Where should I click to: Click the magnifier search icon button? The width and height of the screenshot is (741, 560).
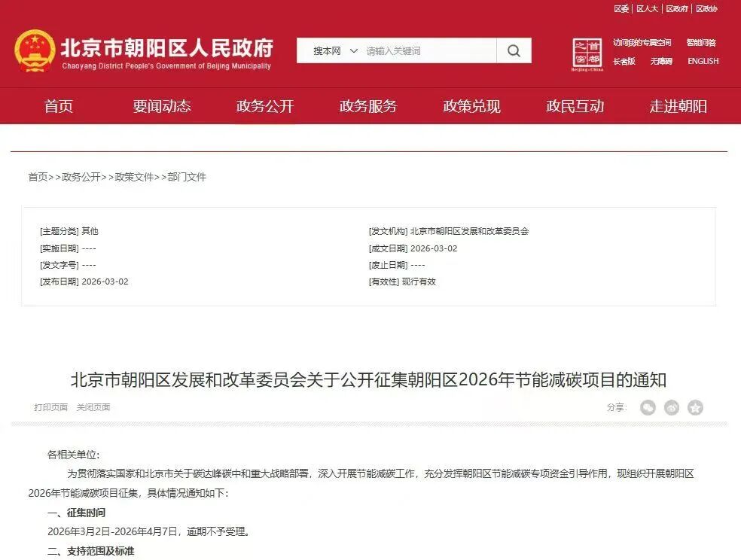point(514,50)
